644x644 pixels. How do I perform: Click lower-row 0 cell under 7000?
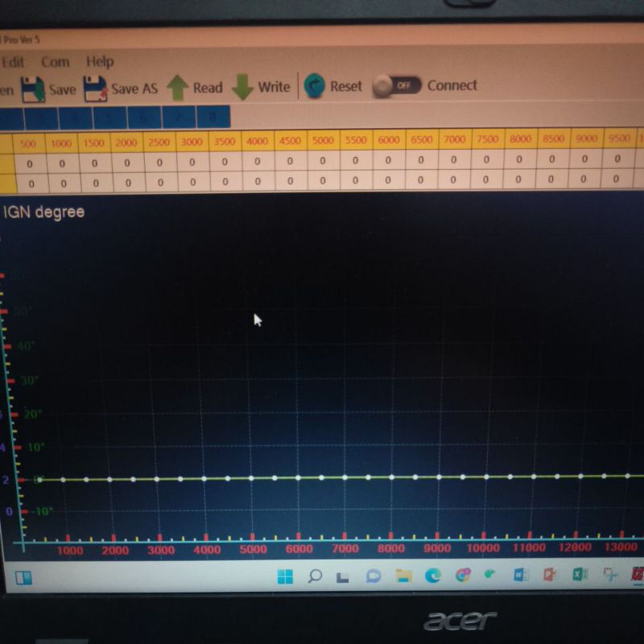click(453, 180)
